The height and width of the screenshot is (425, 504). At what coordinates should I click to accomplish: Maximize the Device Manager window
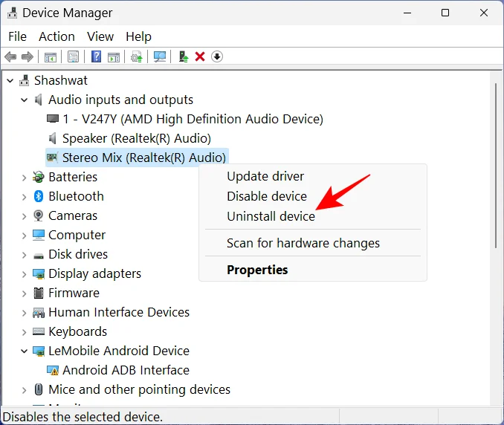pos(445,13)
